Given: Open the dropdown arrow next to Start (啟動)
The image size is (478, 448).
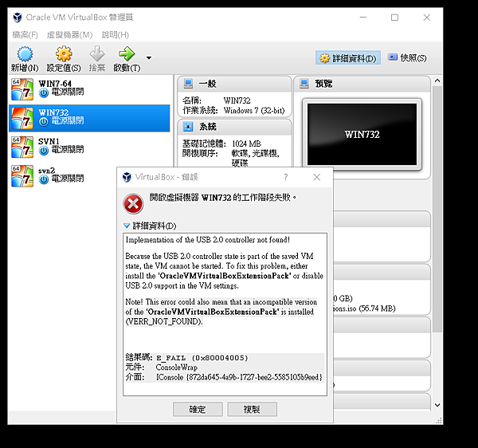Looking at the screenshot, I should 149,58.
